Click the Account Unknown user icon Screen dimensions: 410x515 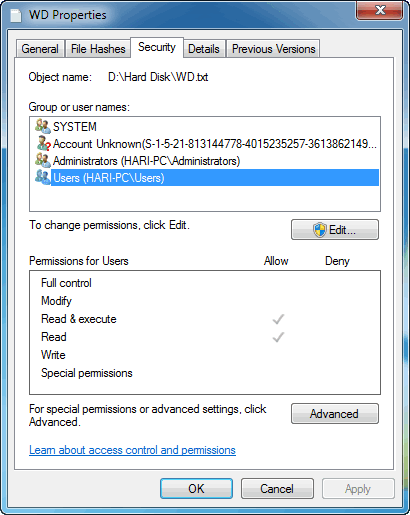(43, 144)
